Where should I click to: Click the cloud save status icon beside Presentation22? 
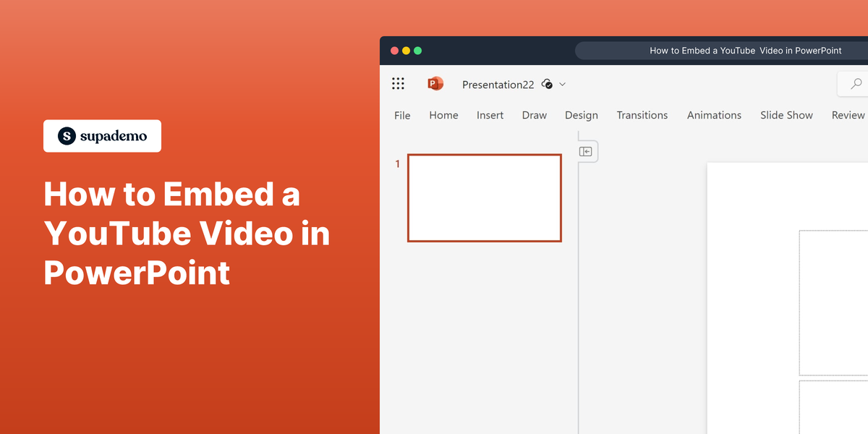(x=548, y=84)
